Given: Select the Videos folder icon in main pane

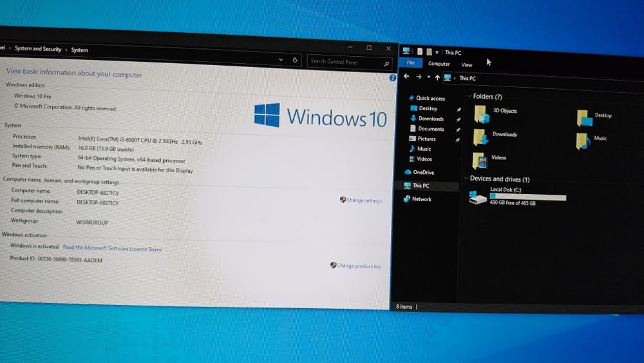Looking at the screenshot, I should pos(479,161).
